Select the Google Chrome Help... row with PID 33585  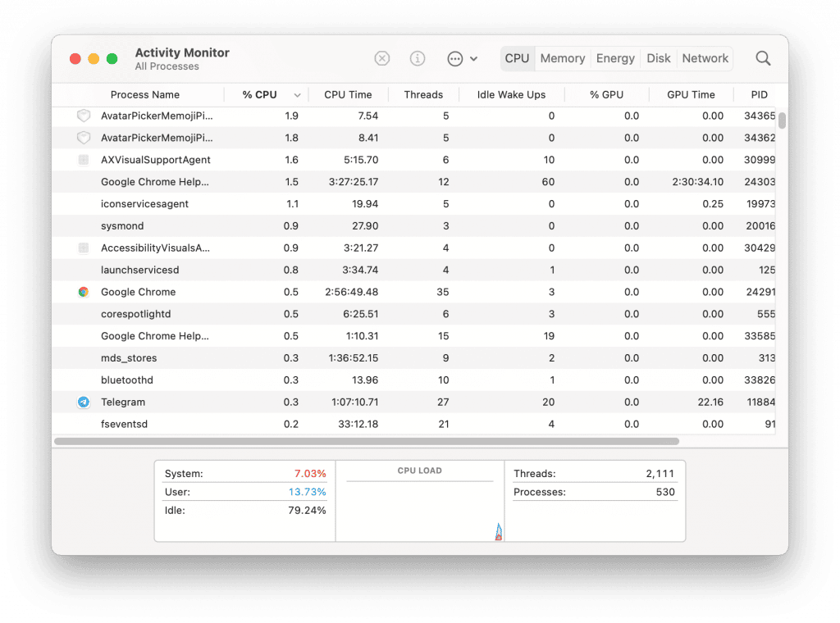[413, 335]
